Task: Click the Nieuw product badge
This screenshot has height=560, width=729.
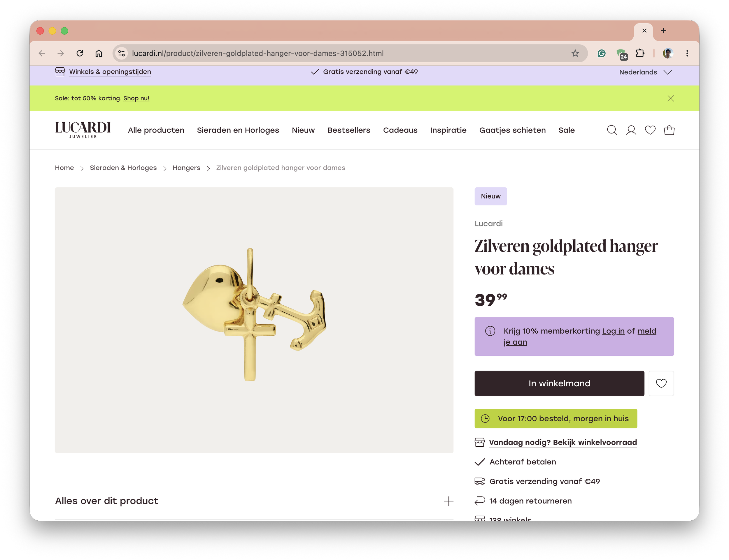Action: click(490, 196)
